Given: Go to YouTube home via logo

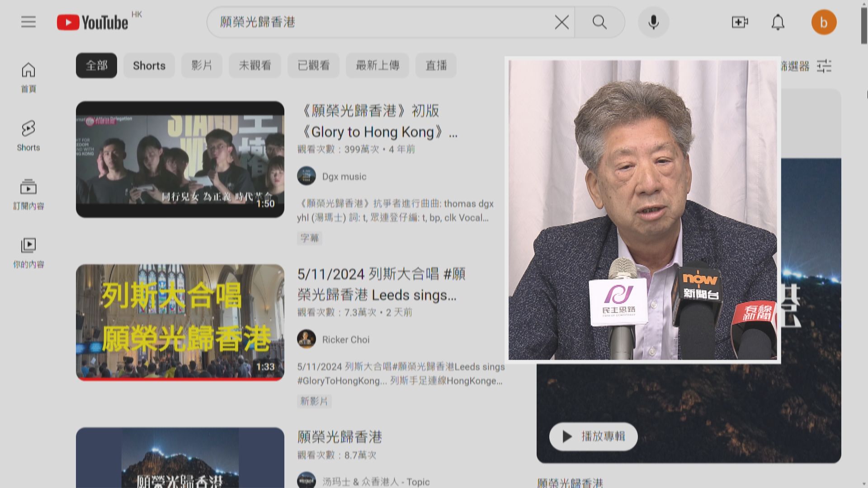Looking at the screenshot, I should [x=93, y=22].
